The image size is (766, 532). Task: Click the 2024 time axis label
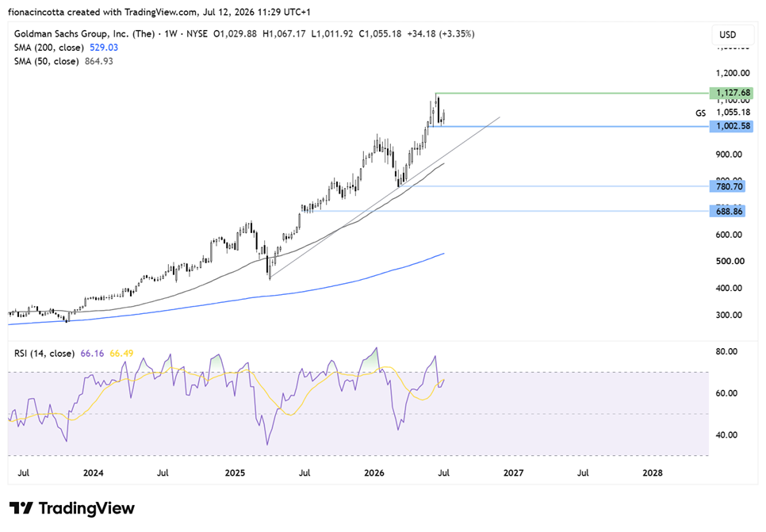point(94,473)
